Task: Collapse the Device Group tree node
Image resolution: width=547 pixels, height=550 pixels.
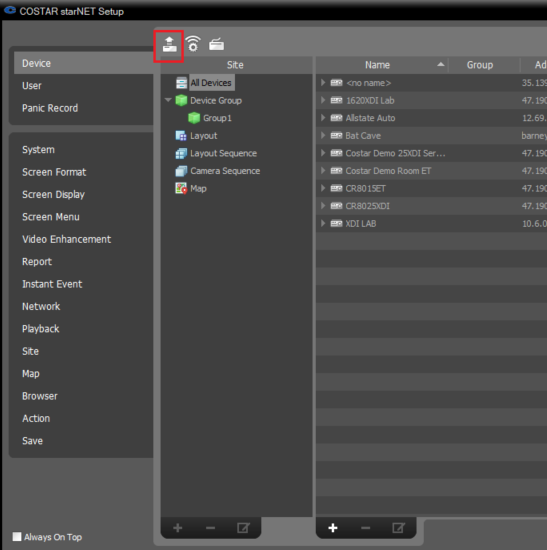Action: (168, 100)
